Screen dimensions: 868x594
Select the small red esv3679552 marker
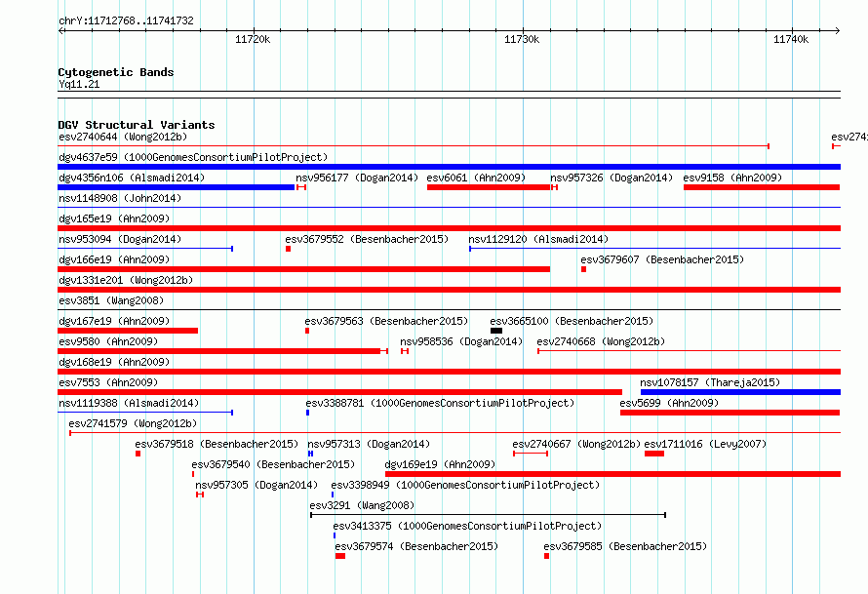pyautogui.click(x=288, y=249)
